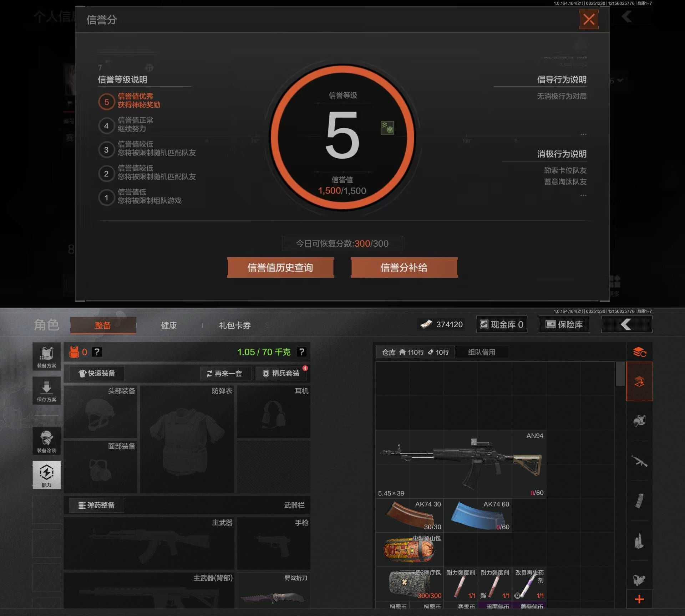Click the 保存方案 save icon
This screenshot has height=616, width=685.
coord(46,391)
